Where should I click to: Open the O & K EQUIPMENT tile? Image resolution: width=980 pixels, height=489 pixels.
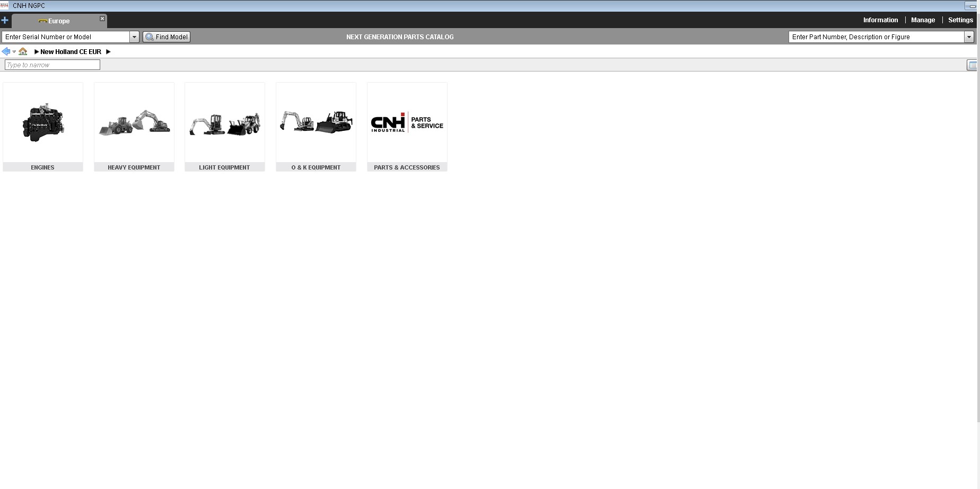click(316, 127)
